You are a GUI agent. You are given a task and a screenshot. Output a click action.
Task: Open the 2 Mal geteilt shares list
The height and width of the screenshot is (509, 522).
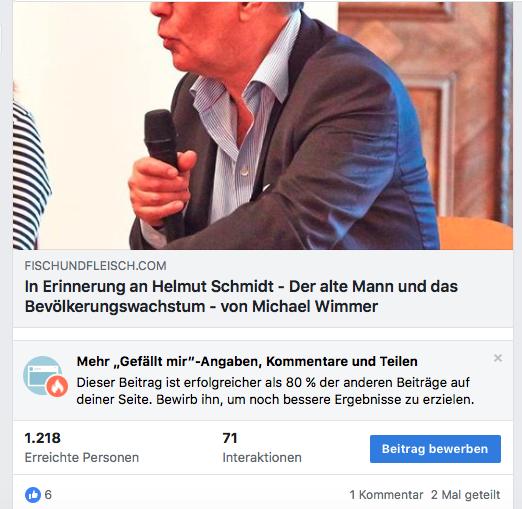tap(465, 495)
